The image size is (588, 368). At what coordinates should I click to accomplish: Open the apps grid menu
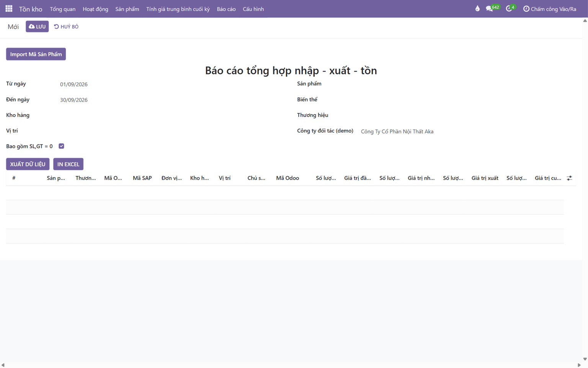[x=9, y=8]
